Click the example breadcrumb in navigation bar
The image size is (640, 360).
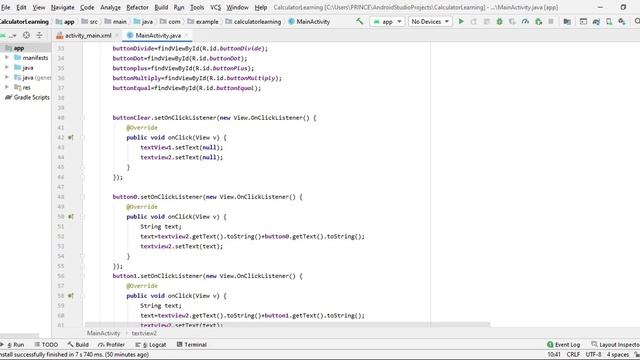click(203, 22)
